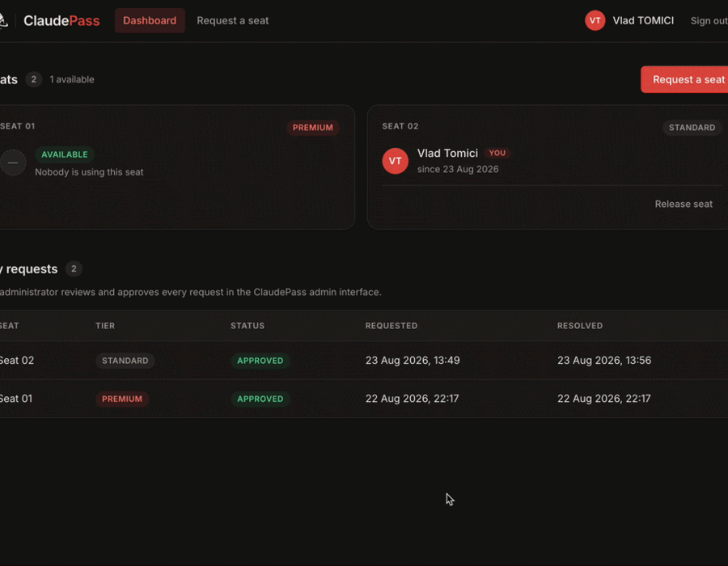Click the empty dash avatar on Seat 01
The width and height of the screenshot is (728, 566).
[x=13, y=163]
